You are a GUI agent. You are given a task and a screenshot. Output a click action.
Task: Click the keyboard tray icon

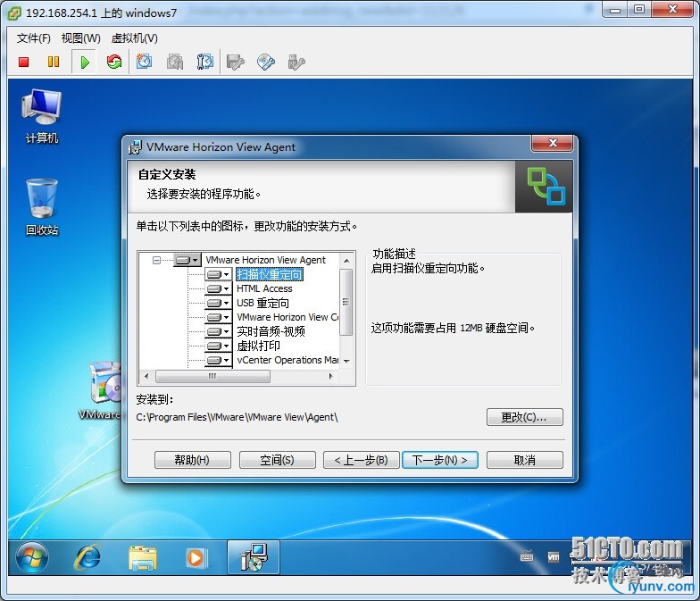pyautogui.click(x=527, y=557)
